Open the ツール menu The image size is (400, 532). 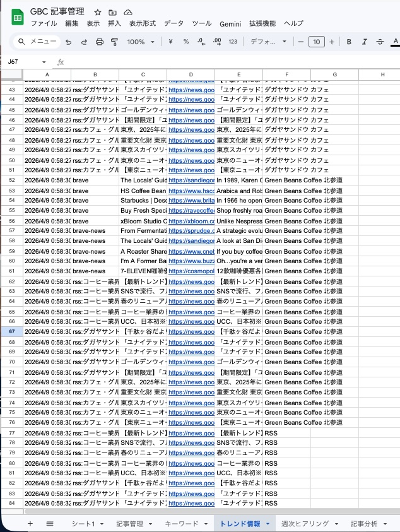pyautogui.click(x=202, y=23)
